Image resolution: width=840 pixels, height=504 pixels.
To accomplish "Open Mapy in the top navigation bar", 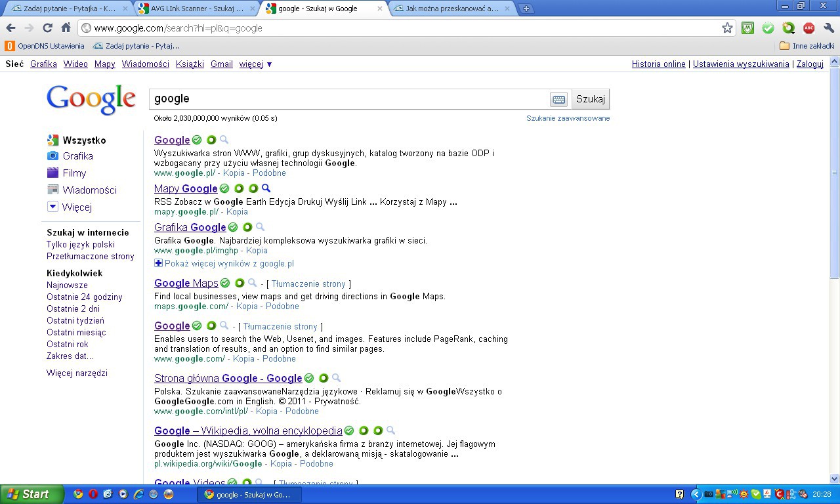I will [104, 64].
